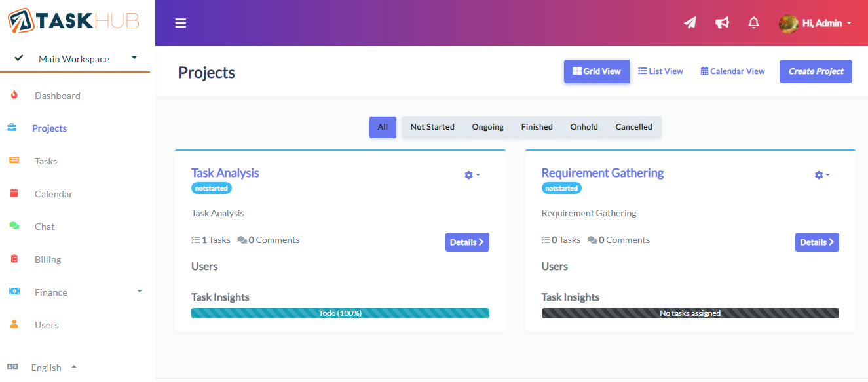
Task: Switch to Calendar View
Action: [732, 71]
